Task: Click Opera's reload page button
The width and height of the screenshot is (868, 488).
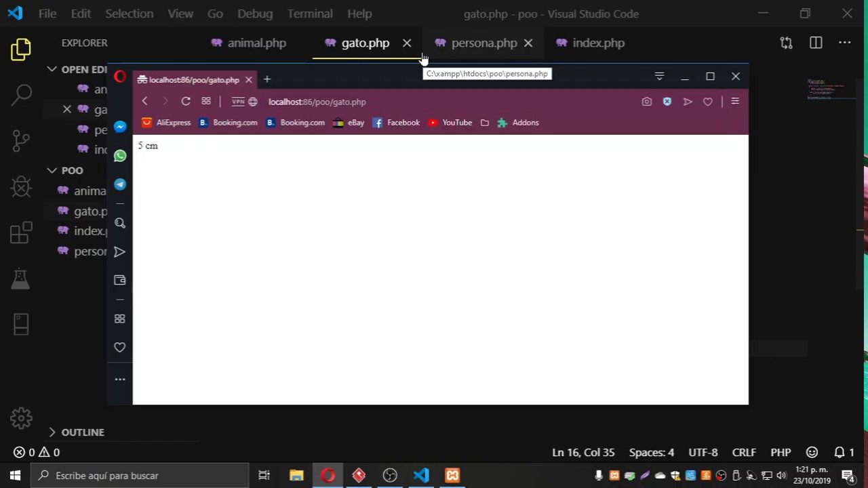Action: (186, 101)
